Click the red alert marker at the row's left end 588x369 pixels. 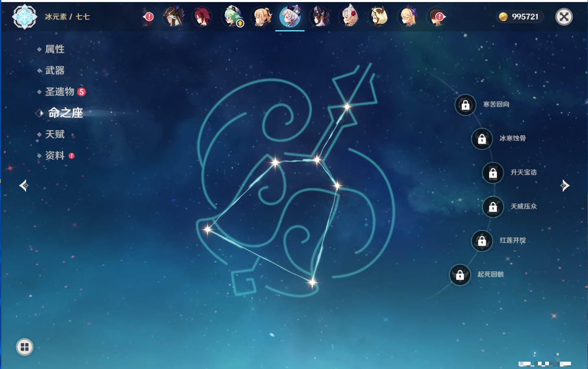coord(149,17)
